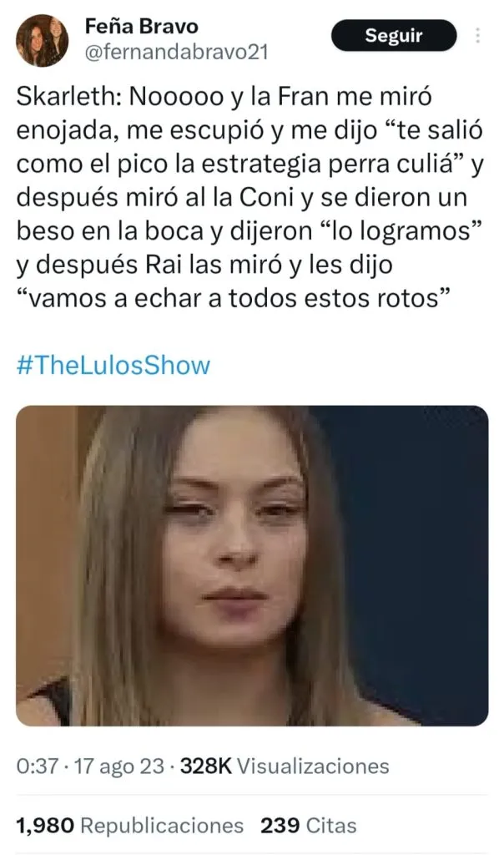504x855 pixels.
Task: Click the 0:37 · 17 ago 23 timestamp
Action: click(90, 766)
